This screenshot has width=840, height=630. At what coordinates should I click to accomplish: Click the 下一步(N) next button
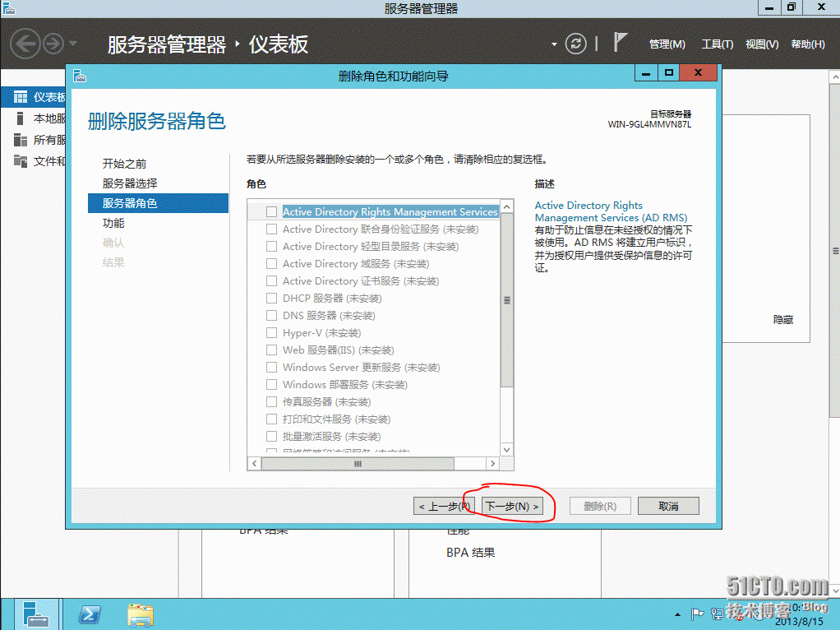(x=512, y=506)
